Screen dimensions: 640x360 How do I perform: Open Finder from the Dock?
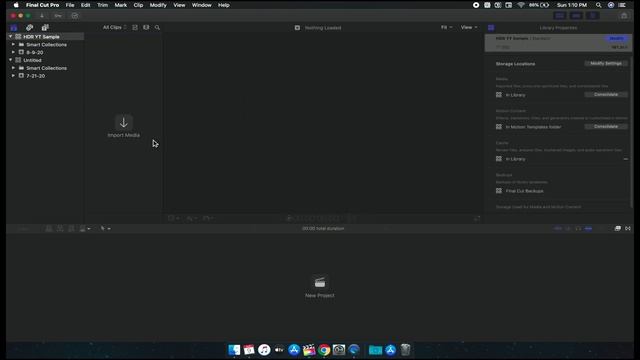pyautogui.click(x=234, y=350)
